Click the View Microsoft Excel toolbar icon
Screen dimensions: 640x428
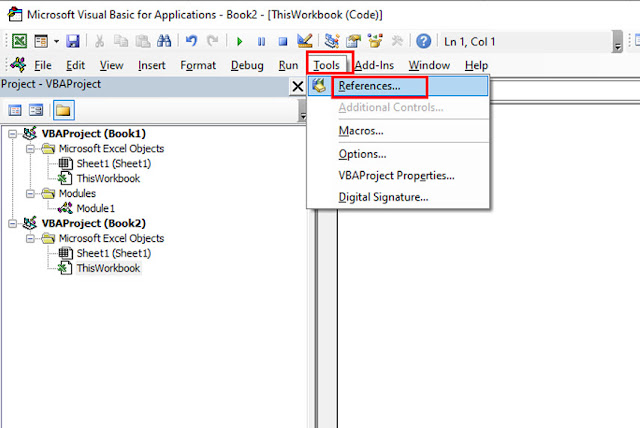pyautogui.click(x=19, y=41)
